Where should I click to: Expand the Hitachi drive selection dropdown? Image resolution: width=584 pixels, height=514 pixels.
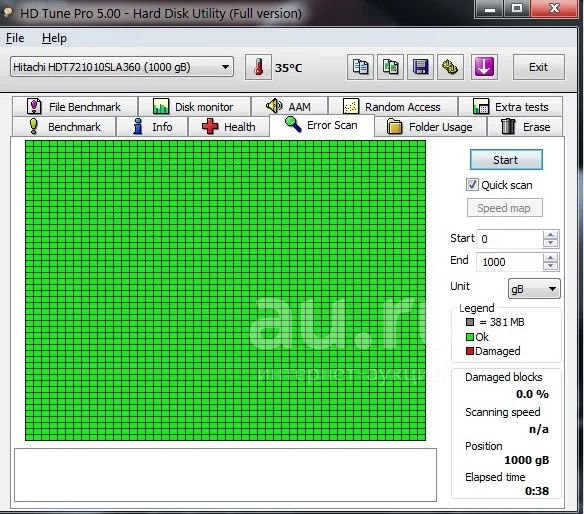pos(225,67)
